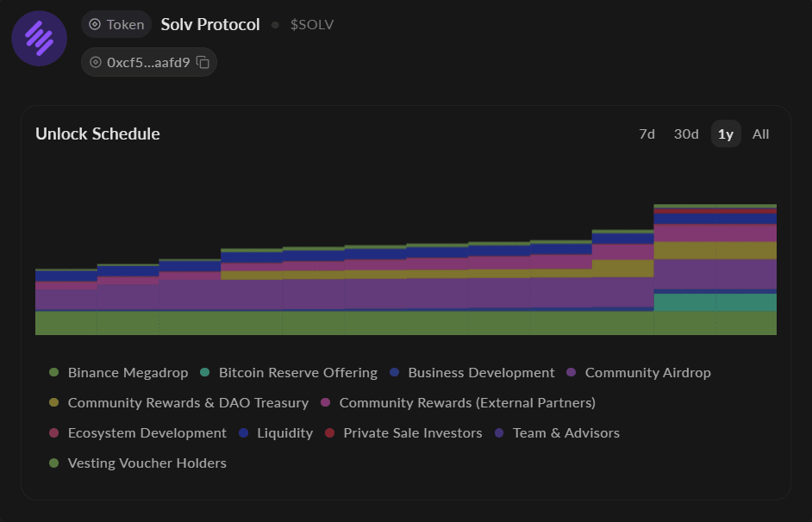Click the Liquidity legend color dot
This screenshot has height=522, width=812.
click(x=243, y=433)
